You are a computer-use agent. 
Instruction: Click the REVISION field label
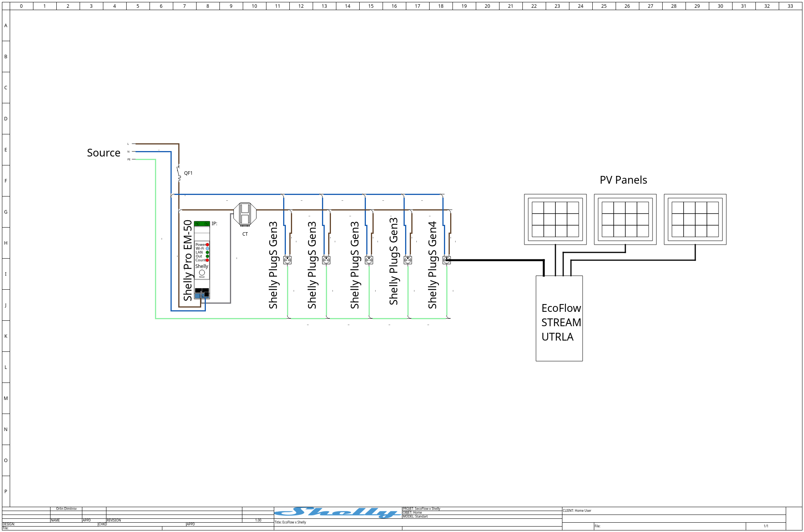click(114, 520)
